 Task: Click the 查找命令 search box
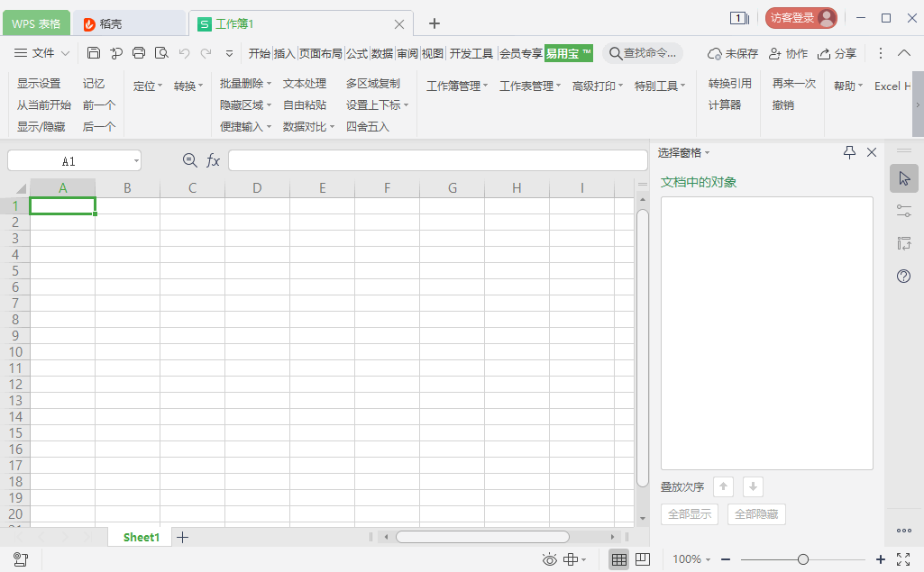click(x=643, y=53)
